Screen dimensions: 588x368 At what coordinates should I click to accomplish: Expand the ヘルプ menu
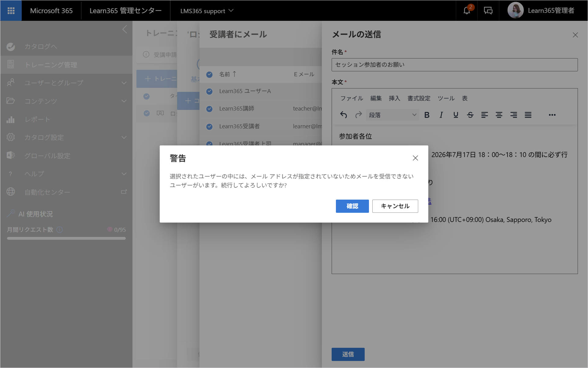click(124, 174)
